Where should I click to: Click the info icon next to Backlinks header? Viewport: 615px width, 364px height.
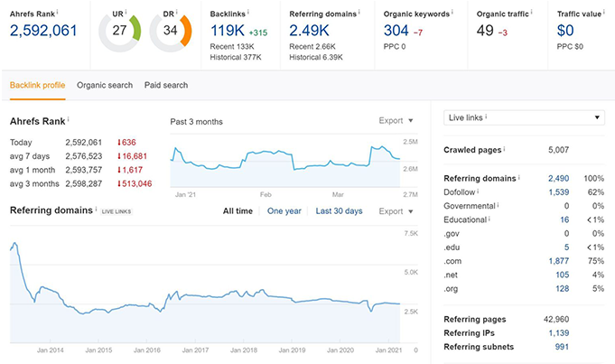[248, 12]
